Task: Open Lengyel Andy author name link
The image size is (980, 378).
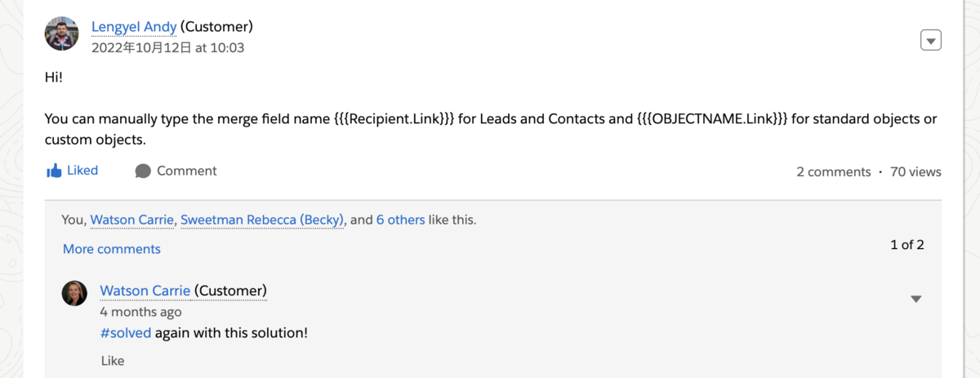Action: coord(134,27)
